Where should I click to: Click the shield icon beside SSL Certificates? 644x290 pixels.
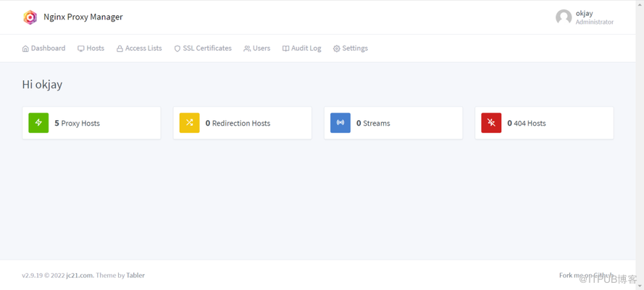[x=177, y=49]
